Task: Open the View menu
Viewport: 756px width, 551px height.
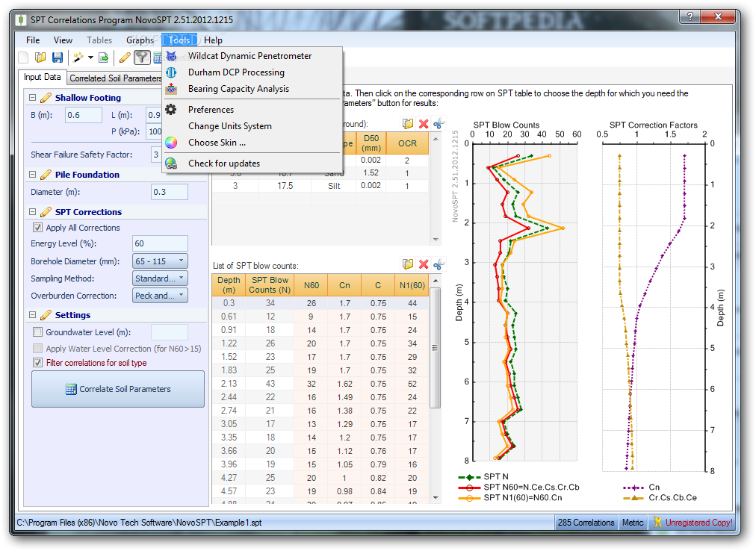Action: coord(63,40)
